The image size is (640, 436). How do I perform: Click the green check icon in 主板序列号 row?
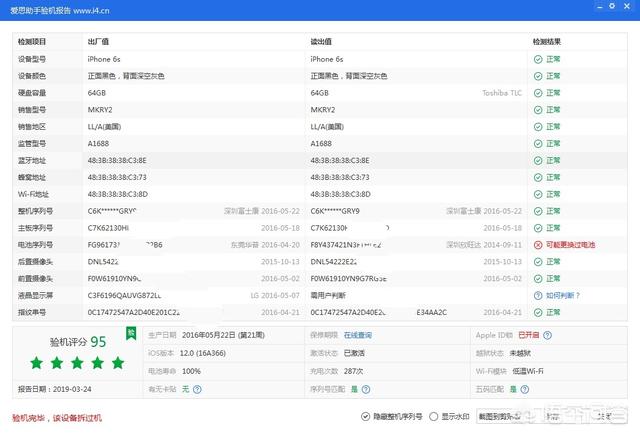[x=538, y=228]
